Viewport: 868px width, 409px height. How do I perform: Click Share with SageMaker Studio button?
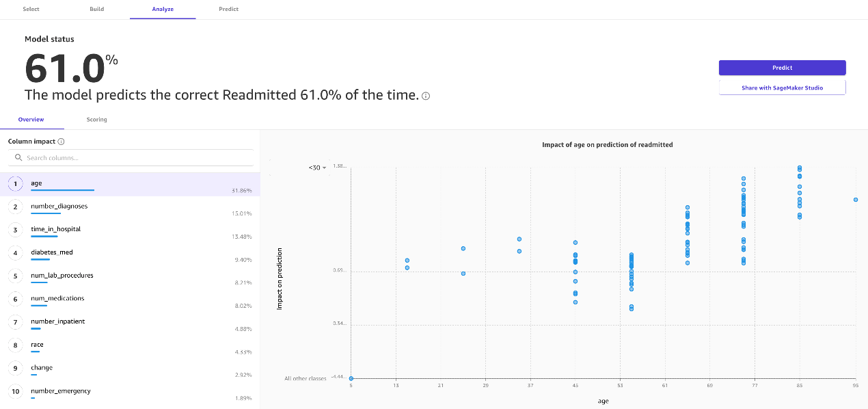[782, 88]
